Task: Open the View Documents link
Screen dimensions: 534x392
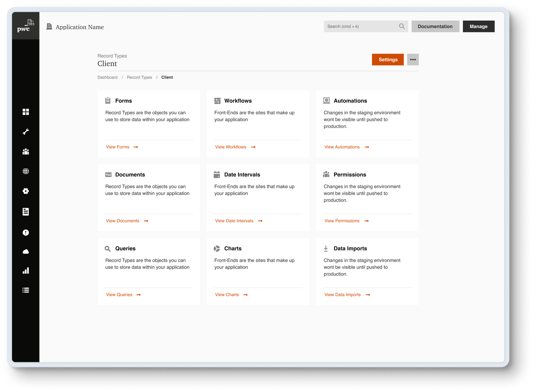Action: (x=127, y=221)
